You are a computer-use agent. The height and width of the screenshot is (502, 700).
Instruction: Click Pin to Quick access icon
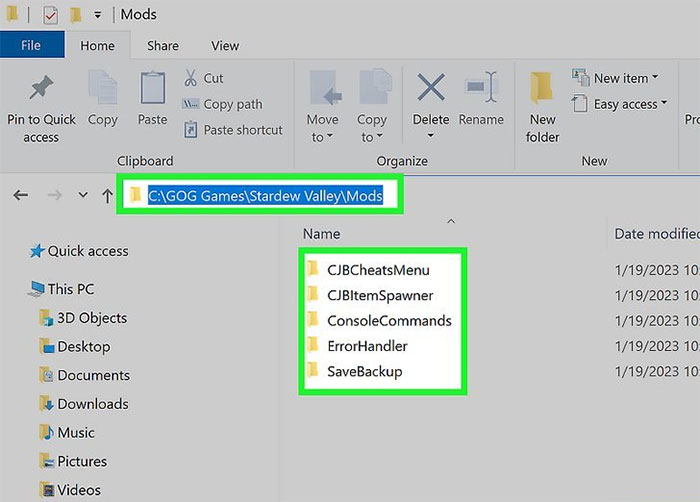pos(41,87)
